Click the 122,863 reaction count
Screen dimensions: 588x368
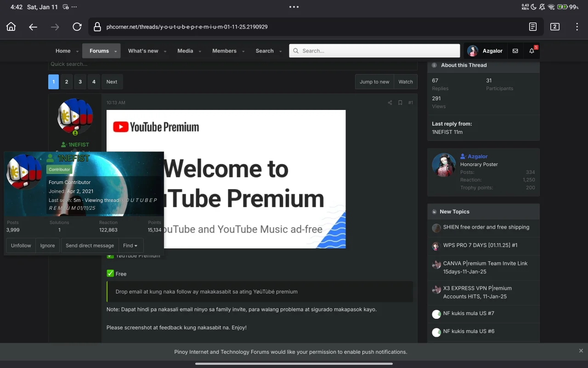point(108,230)
